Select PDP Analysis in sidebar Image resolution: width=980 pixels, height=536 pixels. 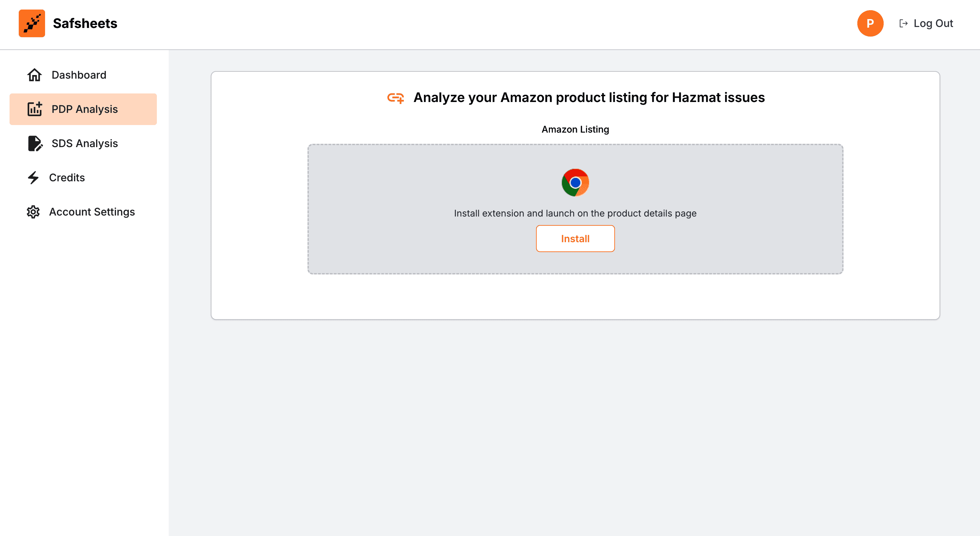click(x=85, y=109)
